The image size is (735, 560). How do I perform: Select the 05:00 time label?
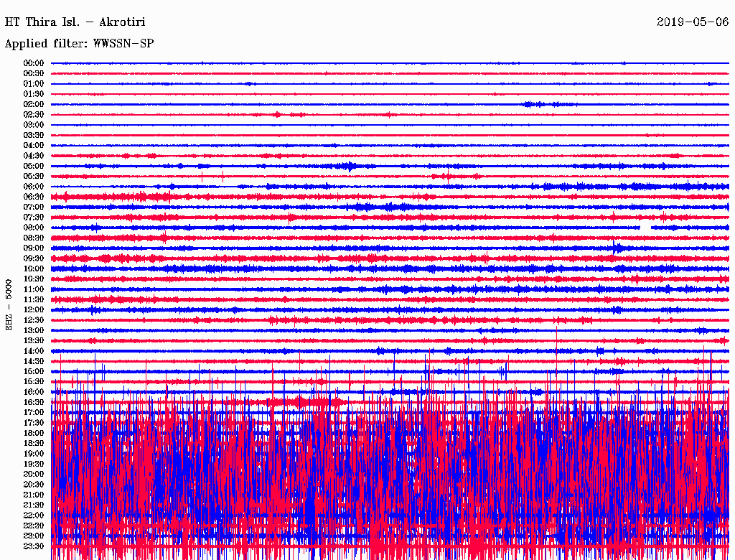coord(34,166)
